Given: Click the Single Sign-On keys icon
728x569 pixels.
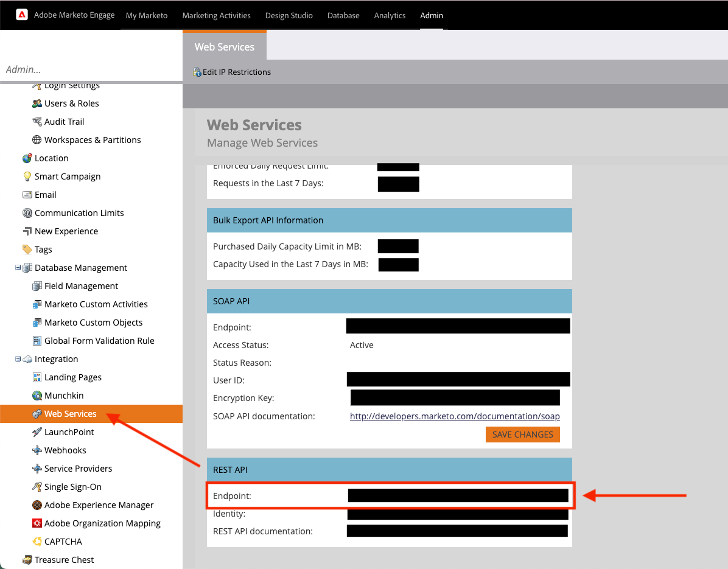Looking at the screenshot, I should 37,487.
